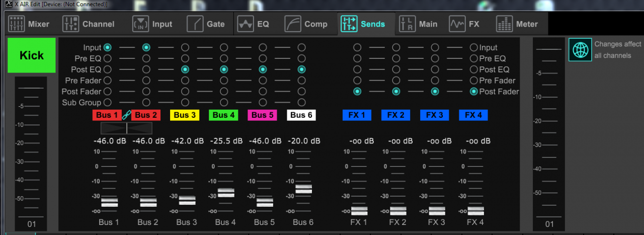Click the red Bus 2 label button

(x=146, y=115)
